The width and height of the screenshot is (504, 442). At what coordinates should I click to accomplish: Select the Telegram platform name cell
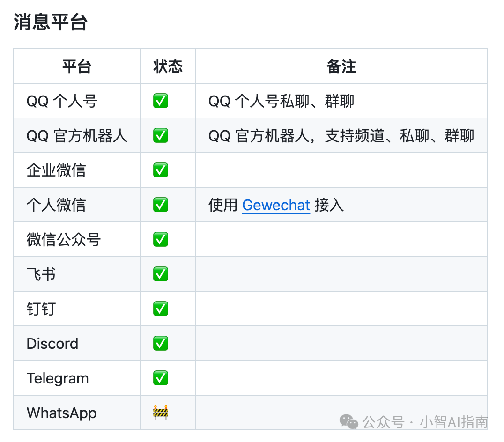(x=58, y=378)
